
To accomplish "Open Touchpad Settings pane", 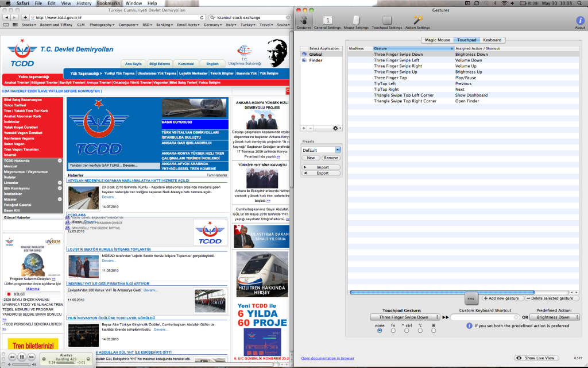I will (x=386, y=22).
